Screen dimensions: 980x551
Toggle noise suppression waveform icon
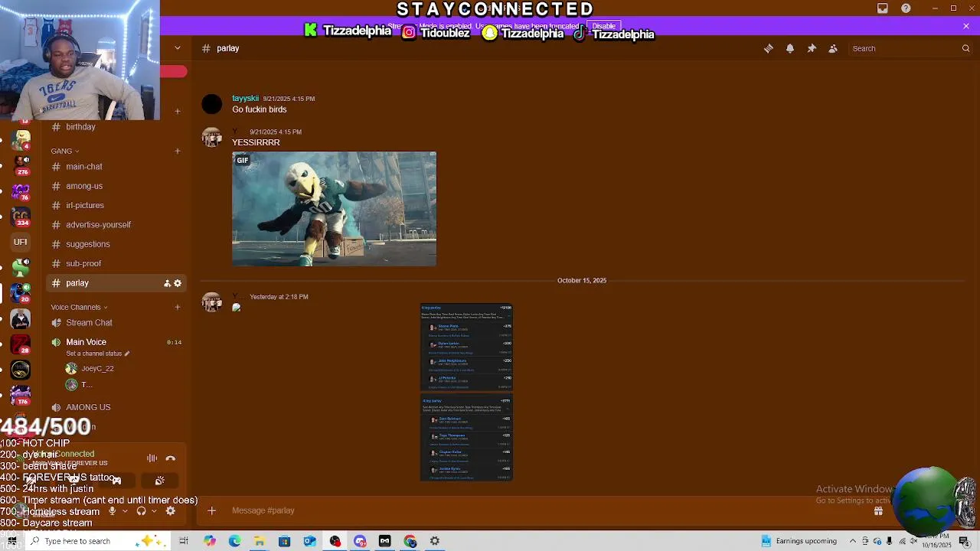[152, 458]
